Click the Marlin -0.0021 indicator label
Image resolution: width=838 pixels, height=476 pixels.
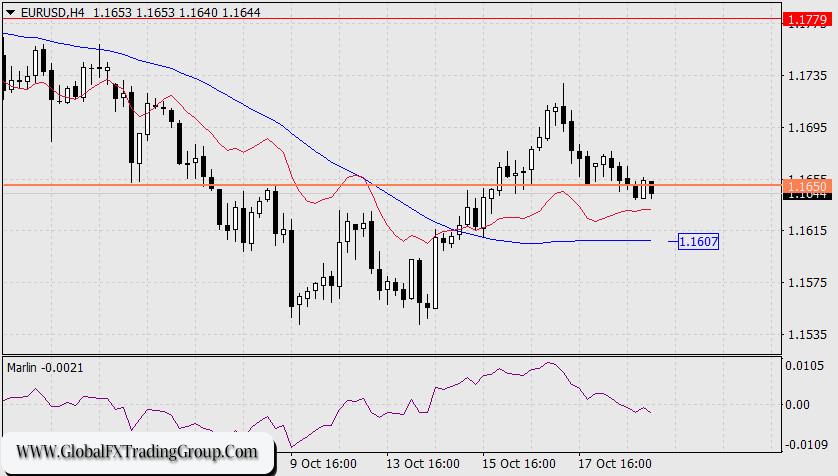pos(45,368)
